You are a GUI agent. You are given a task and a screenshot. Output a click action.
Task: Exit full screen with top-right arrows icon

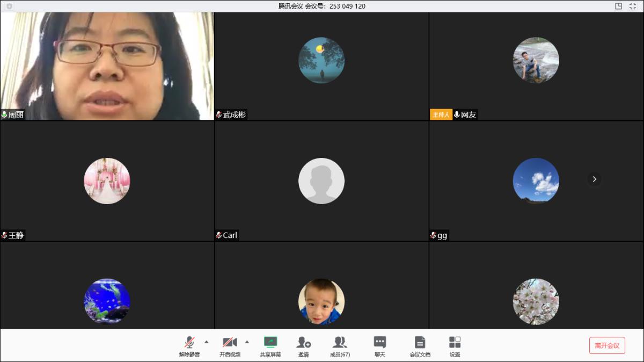point(633,6)
